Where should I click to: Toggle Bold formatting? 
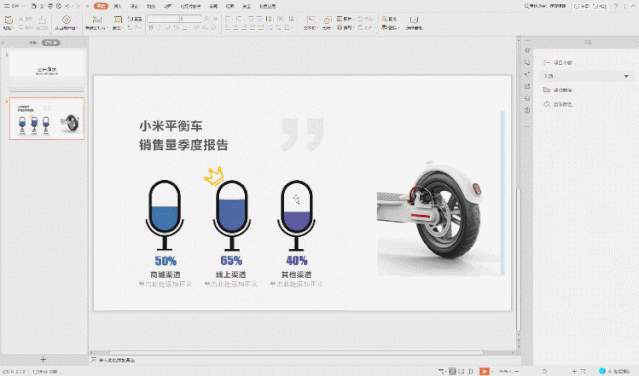click(x=151, y=28)
